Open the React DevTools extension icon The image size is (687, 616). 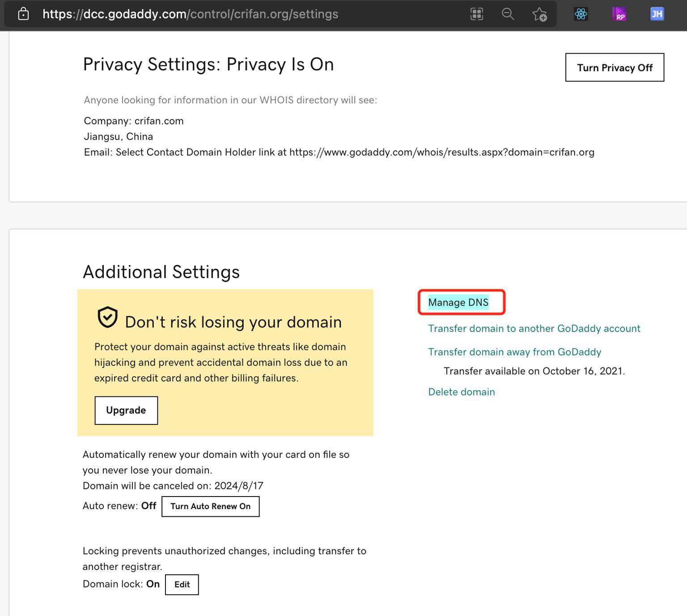581,14
